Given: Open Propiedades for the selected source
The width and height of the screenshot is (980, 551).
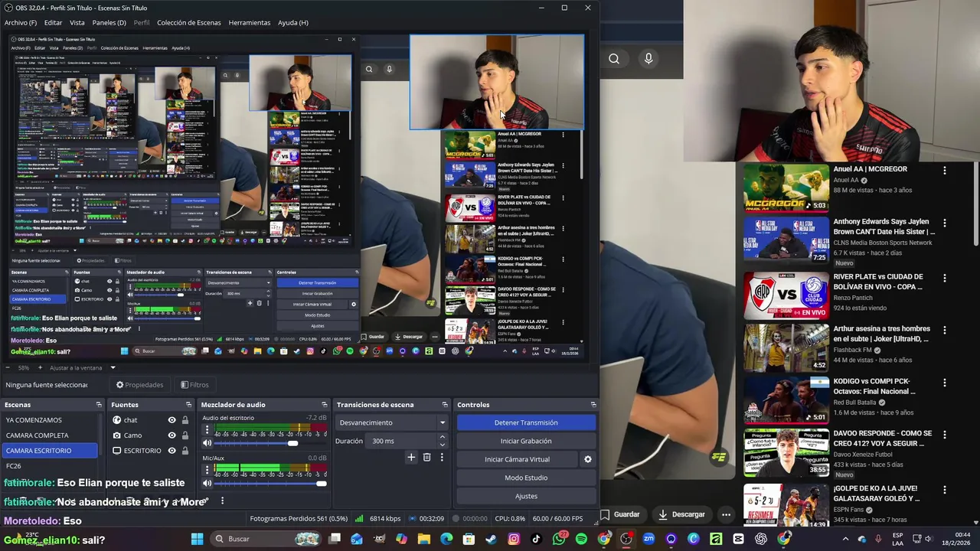Looking at the screenshot, I should (x=139, y=385).
